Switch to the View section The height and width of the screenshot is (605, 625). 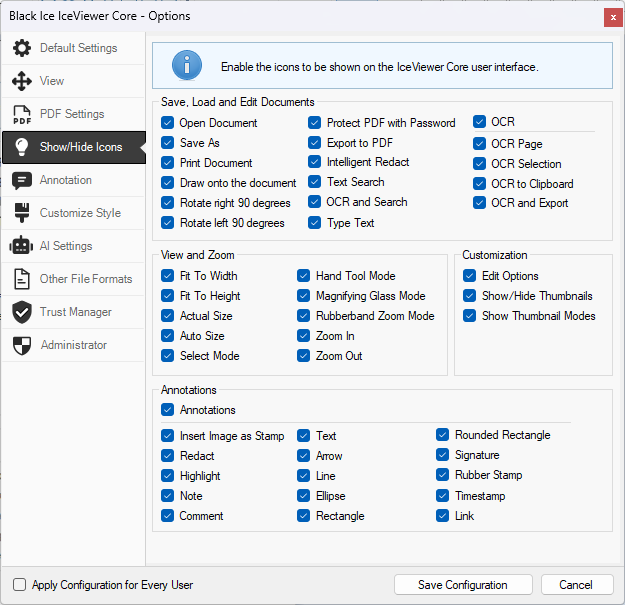pos(73,81)
